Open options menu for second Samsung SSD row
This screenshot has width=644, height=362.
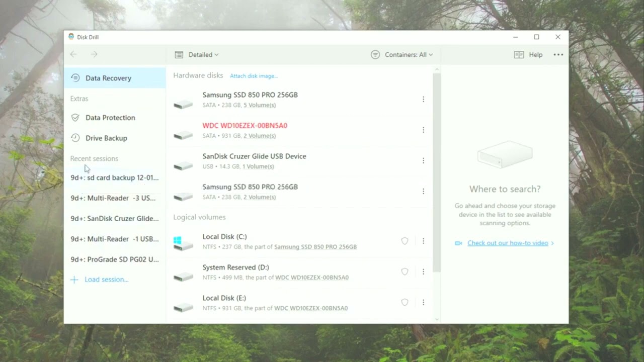423,192
